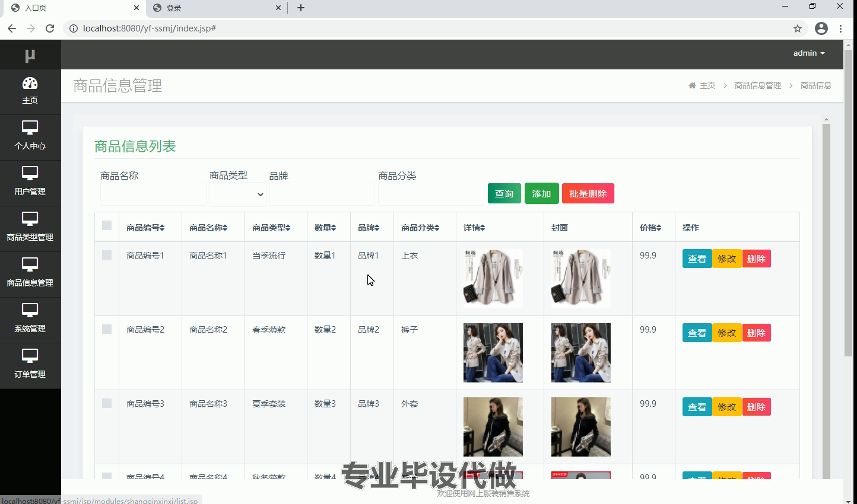Click 删除 for 商品编号2
Image resolution: width=857 pixels, height=504 pixels.
click(x=756, y=333)
